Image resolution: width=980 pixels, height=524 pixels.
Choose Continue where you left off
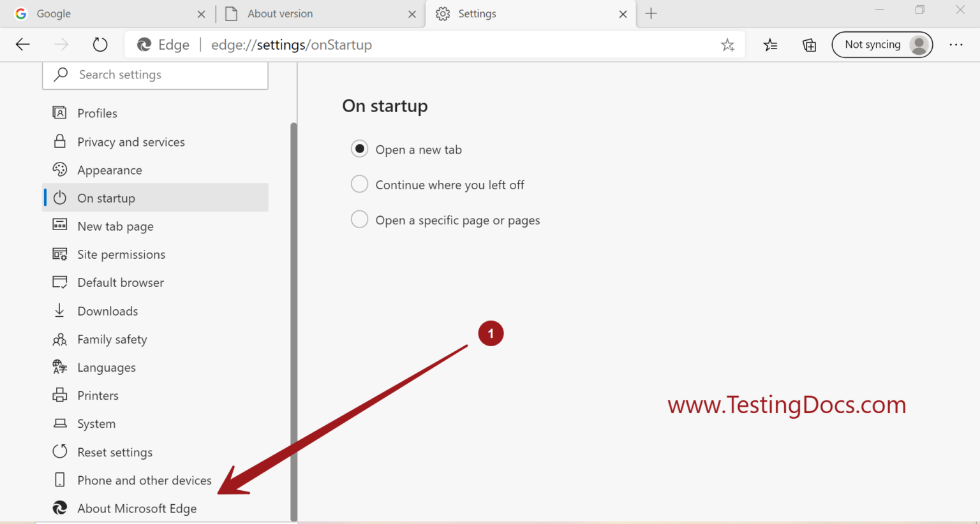[359, 184]
